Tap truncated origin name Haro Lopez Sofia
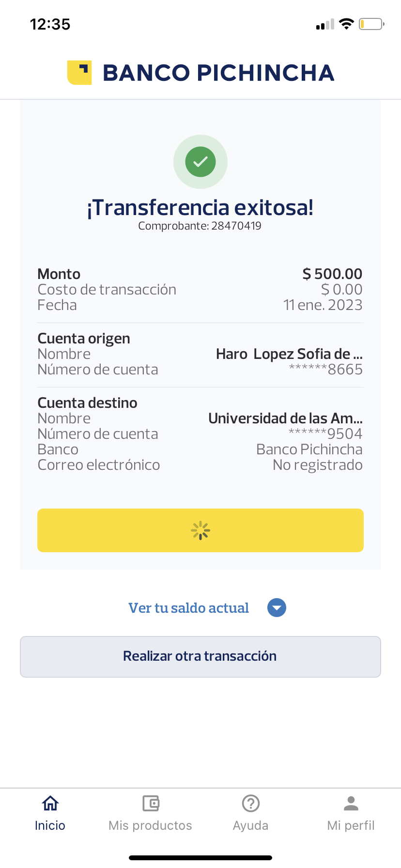The image size is (401, 868). 289,354
